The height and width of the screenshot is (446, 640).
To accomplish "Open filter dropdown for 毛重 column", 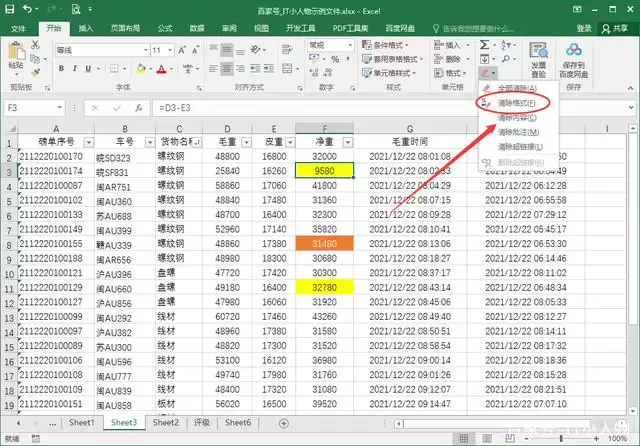I will [246, 142].
